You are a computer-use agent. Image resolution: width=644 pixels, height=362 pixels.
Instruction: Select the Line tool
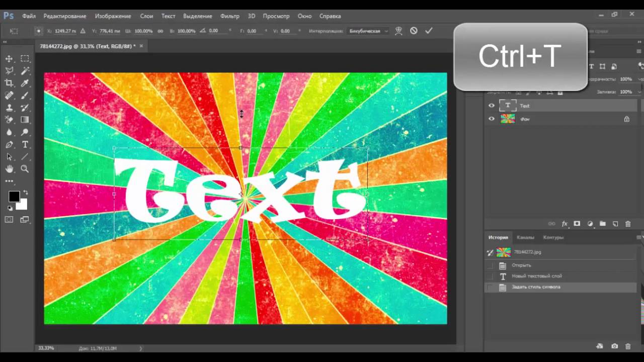[25, 157]
